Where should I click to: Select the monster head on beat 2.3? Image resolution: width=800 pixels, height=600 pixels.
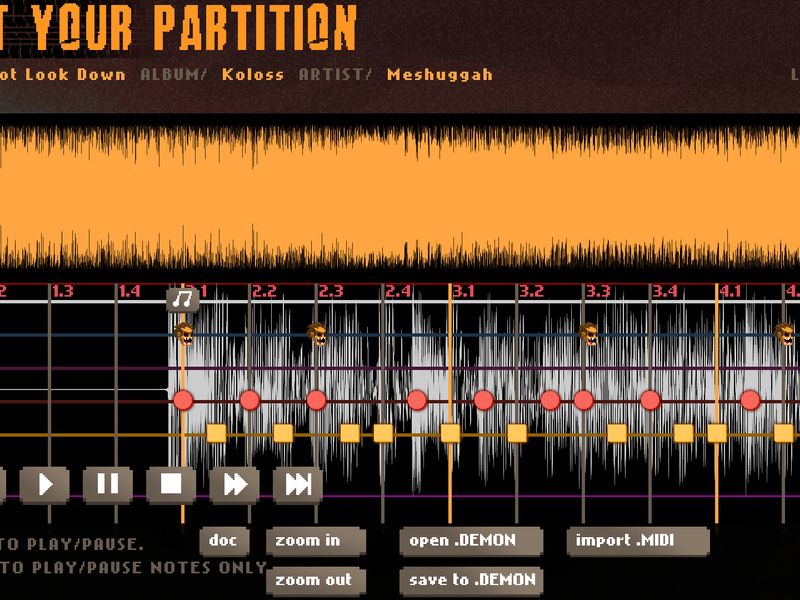tap(317, 334)
